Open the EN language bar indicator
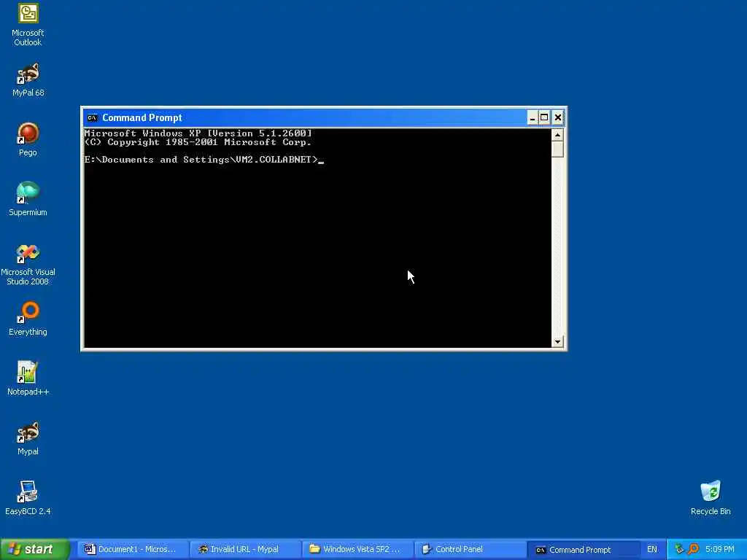This screenshot has height=560, width=747. (x=651, y=549)
